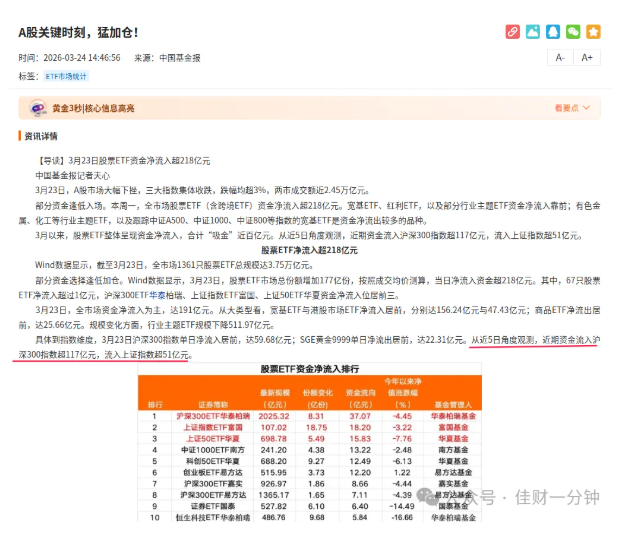This screenshot has width=620, height=547.
Task: Increase font size with A+ button
Action: [x=587, y=58]
